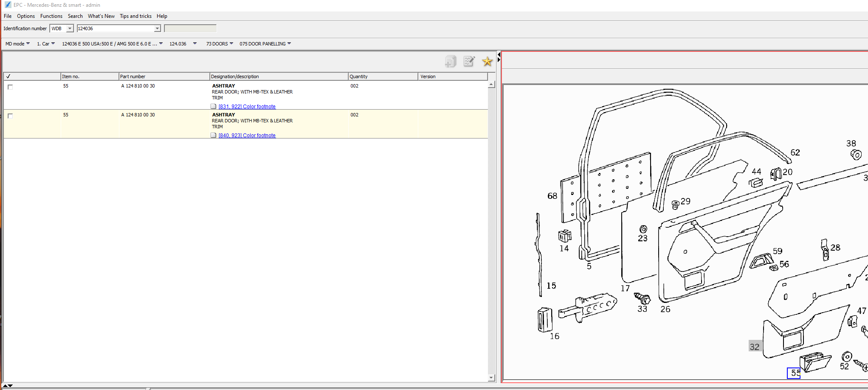Open the 73 DOORS group dropdown
The image size is (868, 390).
coord(220,44)
